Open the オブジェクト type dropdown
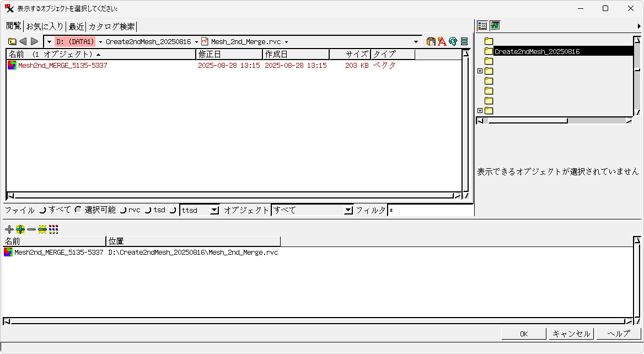The image size is (644, 354). 348,210
